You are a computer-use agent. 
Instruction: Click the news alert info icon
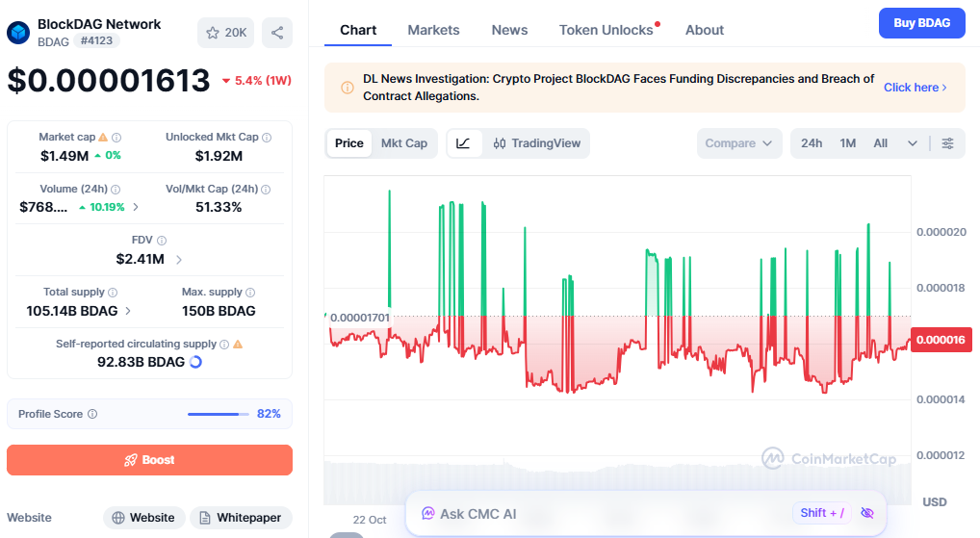tap(348, 88)
